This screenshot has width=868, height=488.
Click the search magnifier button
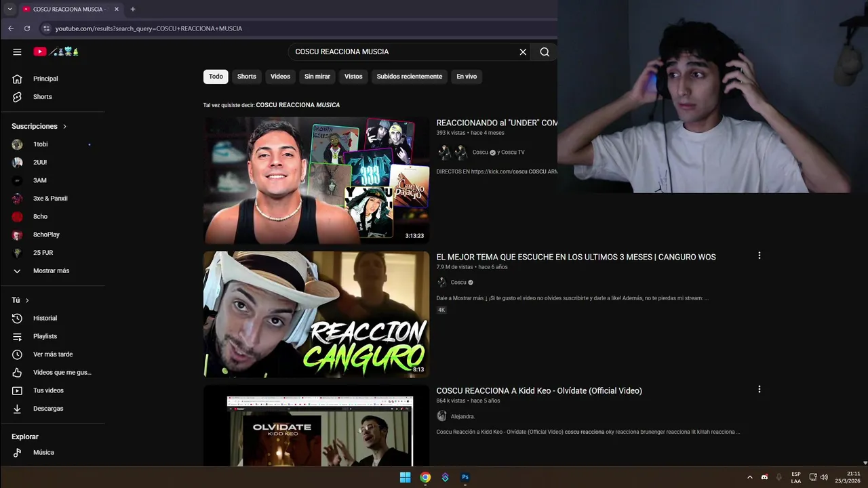pos(545,52)
